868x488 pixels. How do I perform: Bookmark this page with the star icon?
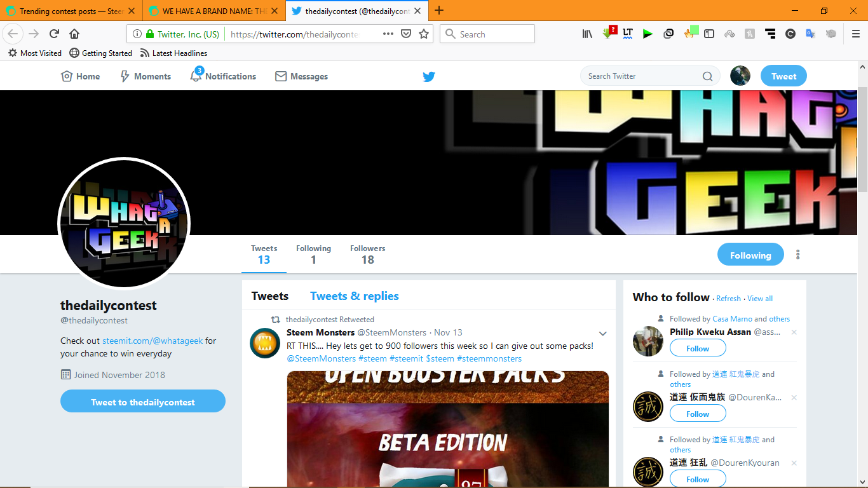[x=424, y=34]
